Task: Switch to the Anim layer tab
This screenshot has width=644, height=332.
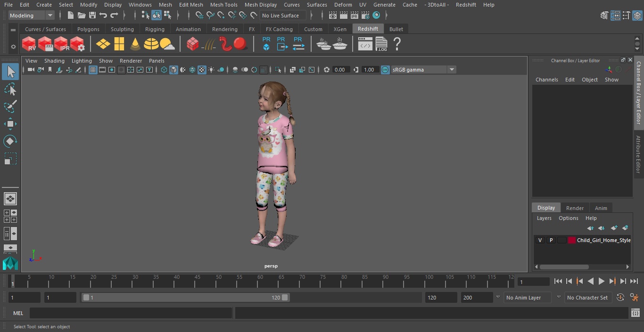Action: click(x=601, y=208)
